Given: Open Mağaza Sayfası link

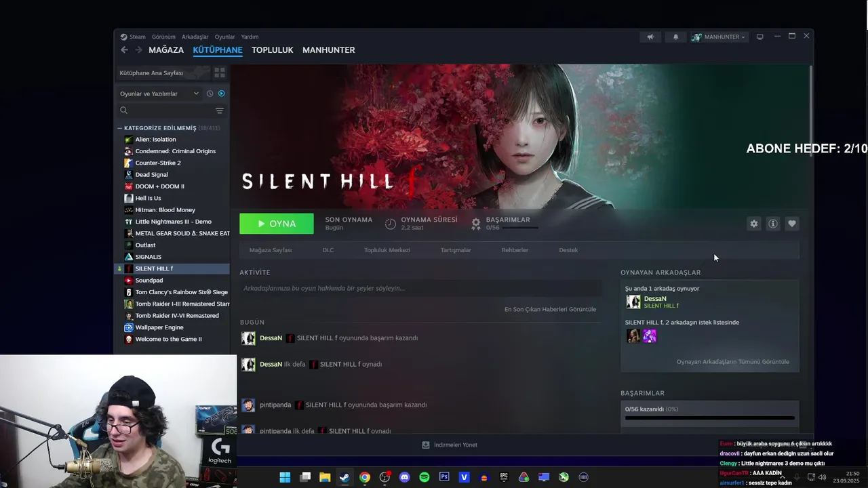Looking at the screenshot, I should pos(271,250).
